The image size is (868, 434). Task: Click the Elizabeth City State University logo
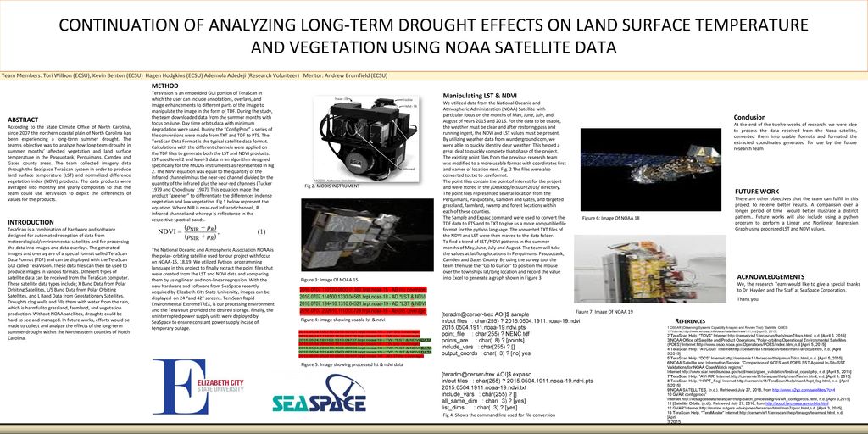[198, 387]
